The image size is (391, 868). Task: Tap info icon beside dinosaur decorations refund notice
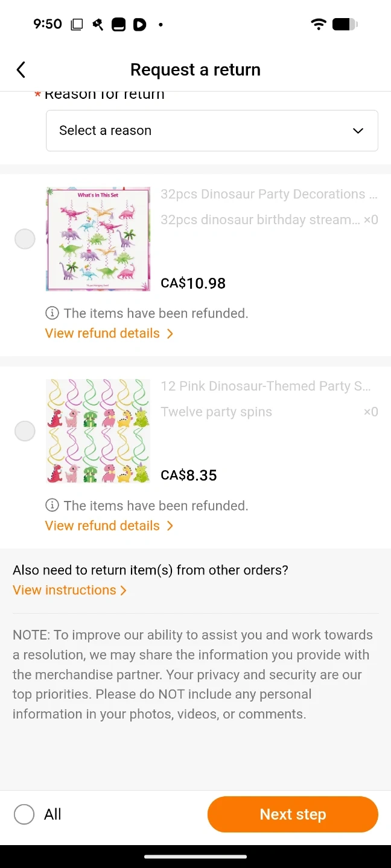52,313
